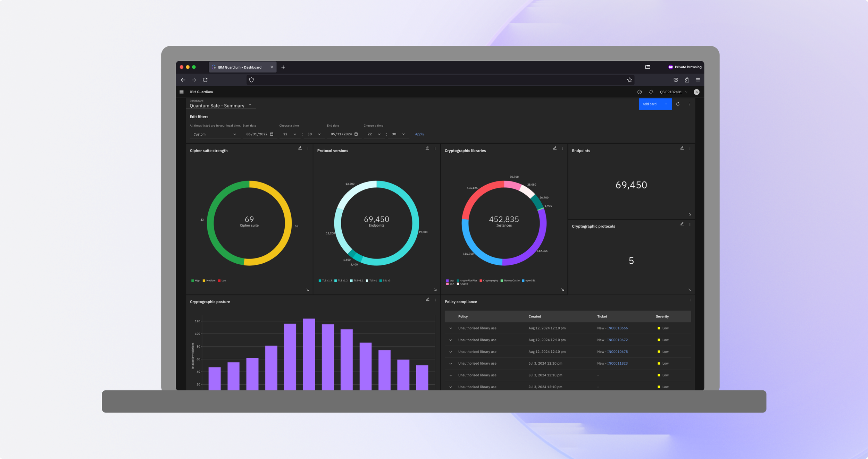The height and width of the screenshot is (459, 868).
Task: Click the notifications bell icon
Action: point(651,92)
